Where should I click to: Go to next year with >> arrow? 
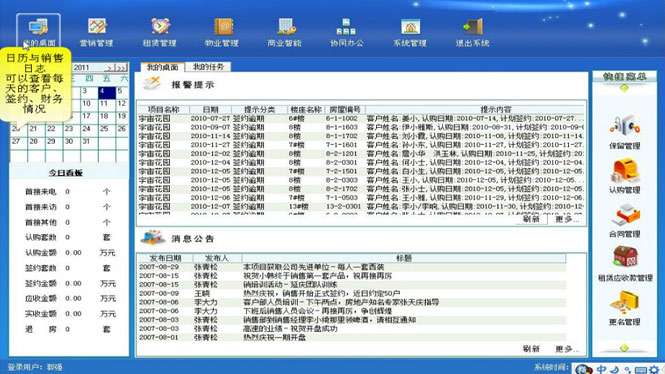pyautogui.click(x=121, y=67)
